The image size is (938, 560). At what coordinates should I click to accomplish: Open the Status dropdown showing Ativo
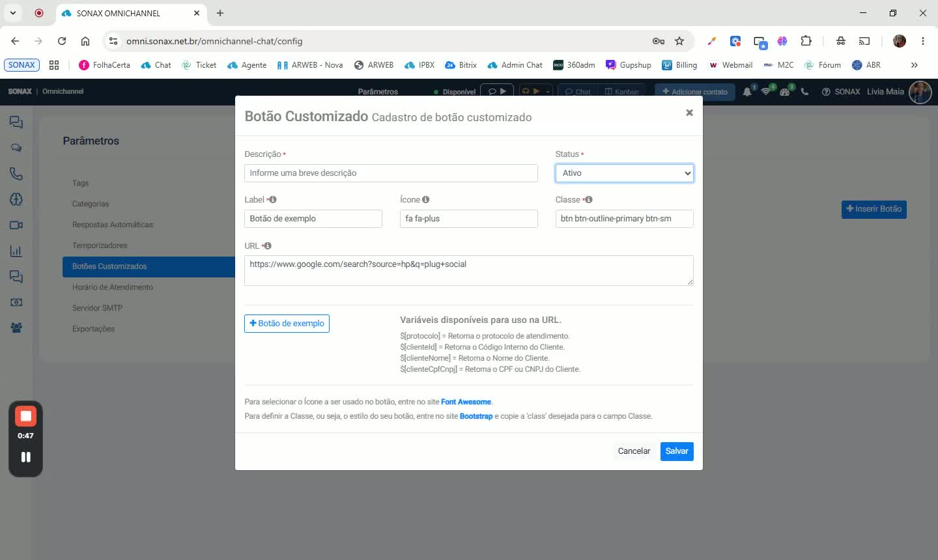pyautogui.click(x=624, y=173)
